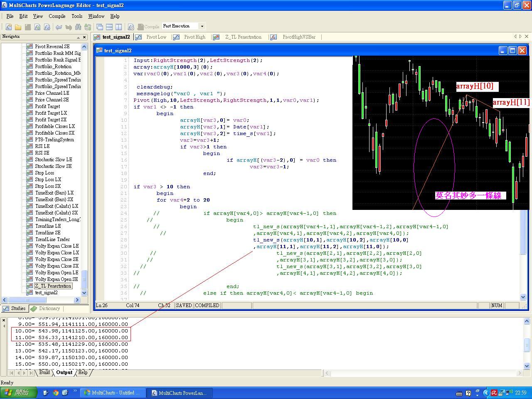
Task: Switch to the PivotHighVSBar document tab
Action: click(x=295, y=37)
